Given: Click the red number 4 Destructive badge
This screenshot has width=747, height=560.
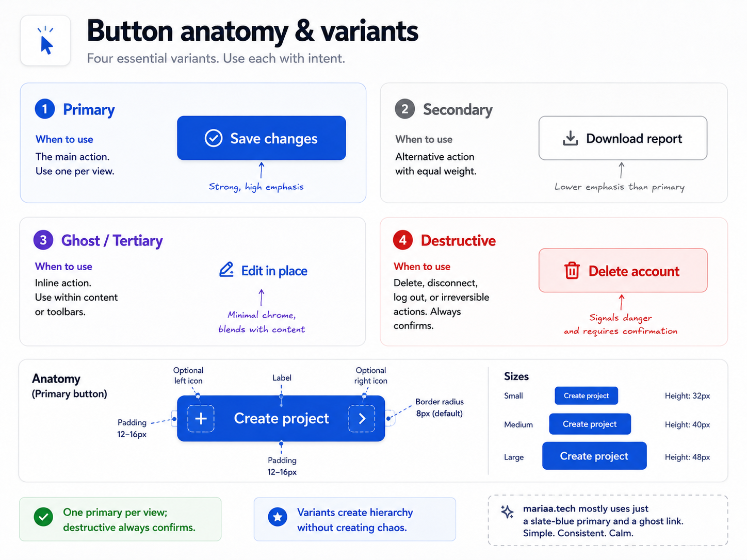Looking at the screenshot, I should [403, 240].
